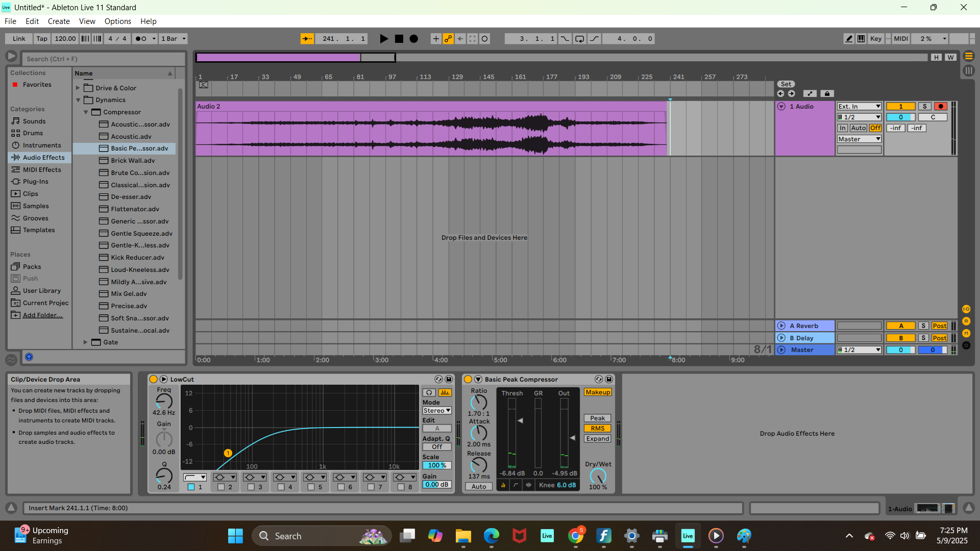Collapse the Compressor folder in browser
The width and height of the screenshot is (980, 551).
coord(86,112)
